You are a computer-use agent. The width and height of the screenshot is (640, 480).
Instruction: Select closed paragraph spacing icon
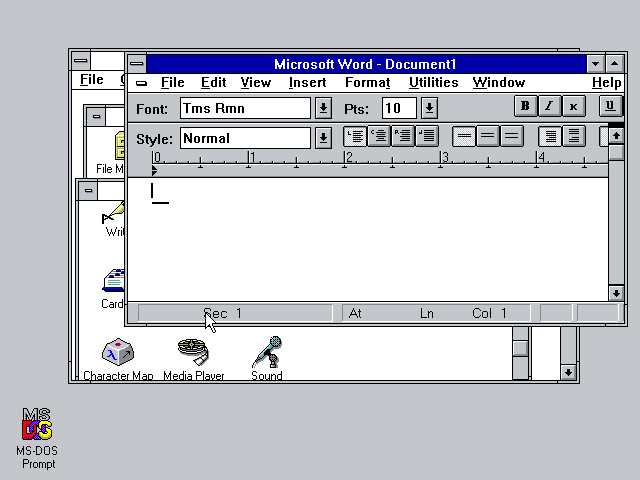click(x=550, y=136)
